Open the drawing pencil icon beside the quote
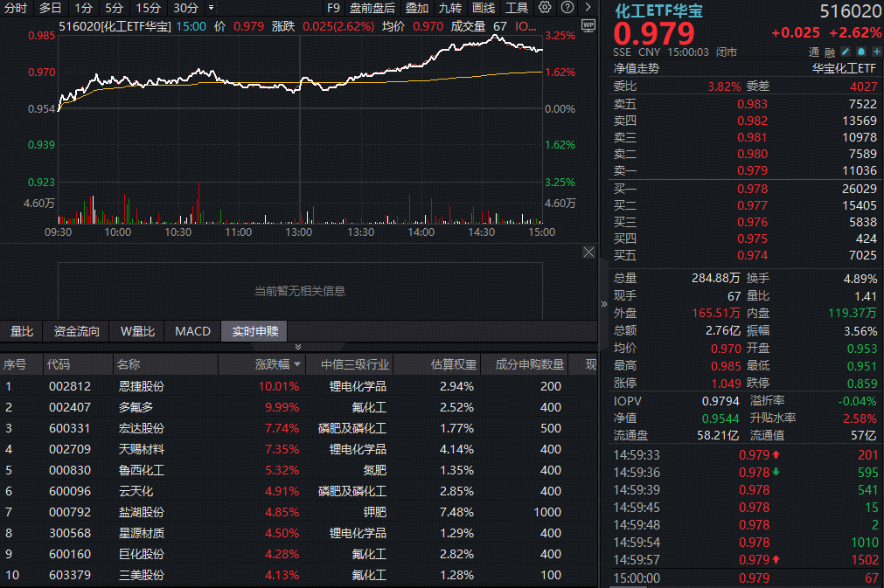884x588 pixels. 846,52
